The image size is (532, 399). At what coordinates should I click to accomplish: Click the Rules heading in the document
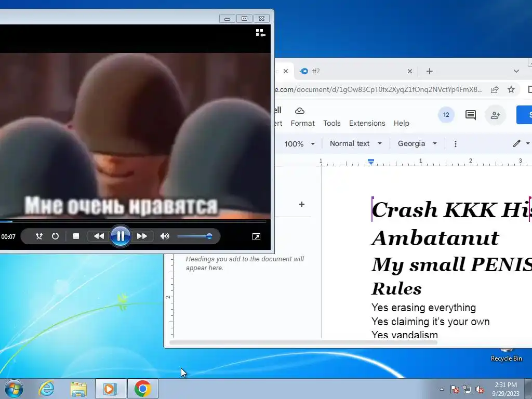396,289
